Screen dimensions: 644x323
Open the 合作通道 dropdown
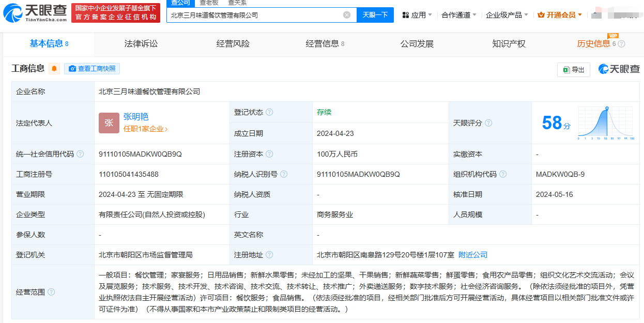[459, 15]
